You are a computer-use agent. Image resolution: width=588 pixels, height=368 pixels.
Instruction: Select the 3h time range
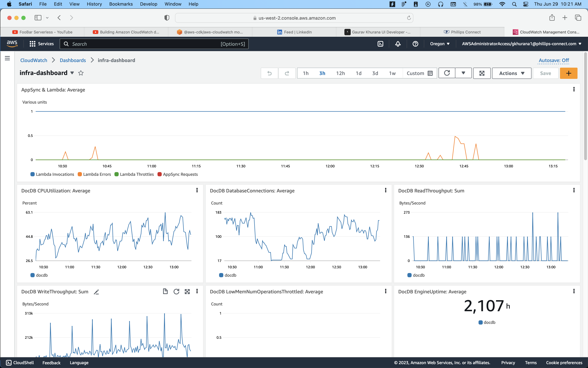click(322, 73)
